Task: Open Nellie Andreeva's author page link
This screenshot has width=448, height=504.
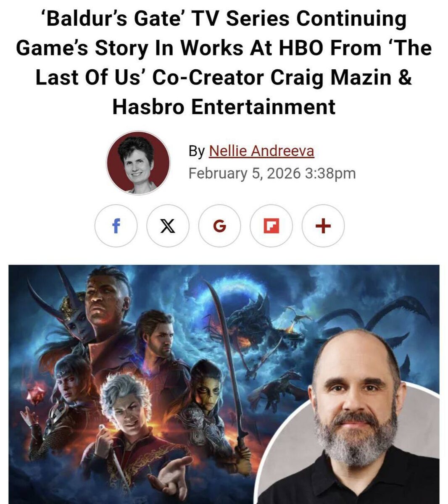Action: coord(261,151)
